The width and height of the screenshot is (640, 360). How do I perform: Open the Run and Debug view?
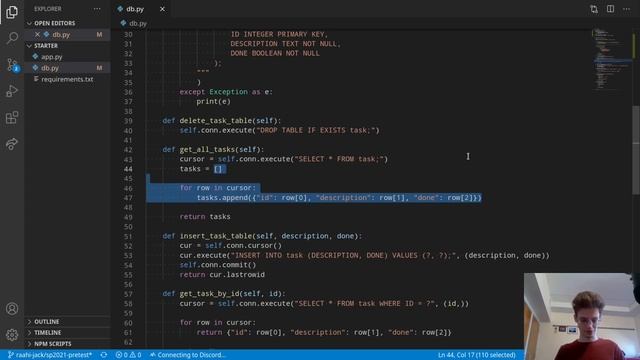coord(12,91)
